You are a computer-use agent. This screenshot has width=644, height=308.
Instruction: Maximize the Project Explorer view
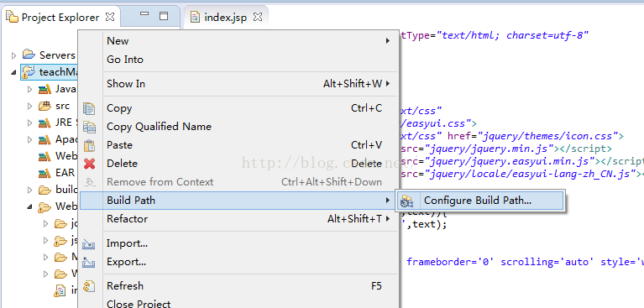click(164, 16)
